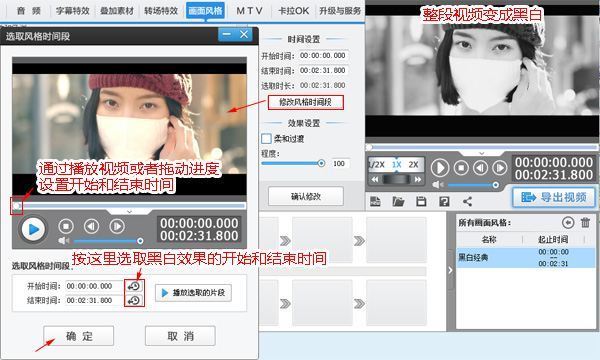Set playback speed to 1/2X

click(x=377, y=165)
